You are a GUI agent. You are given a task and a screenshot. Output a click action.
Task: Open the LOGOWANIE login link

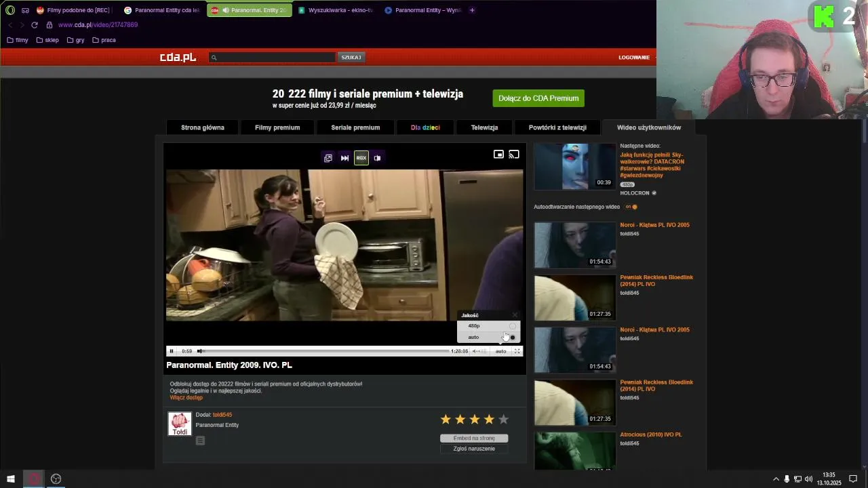coord(634,58)
